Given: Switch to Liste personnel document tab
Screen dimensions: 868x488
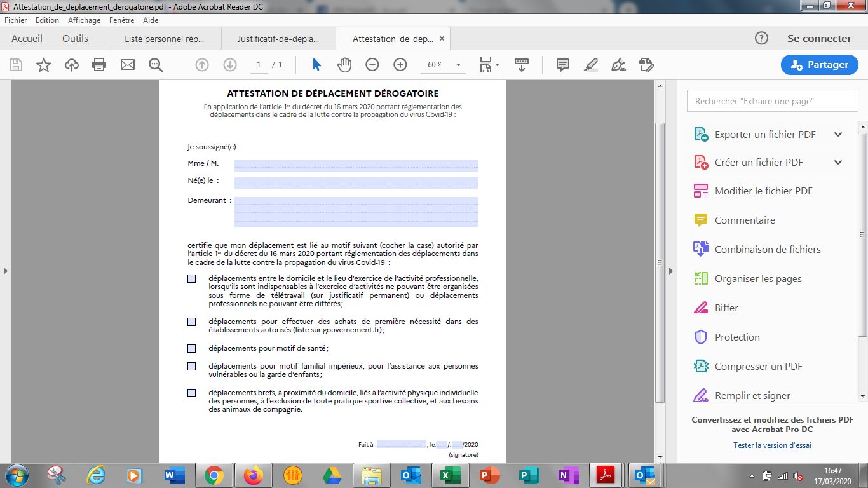Looking at the screenshot, I should [x=165, y=39].
